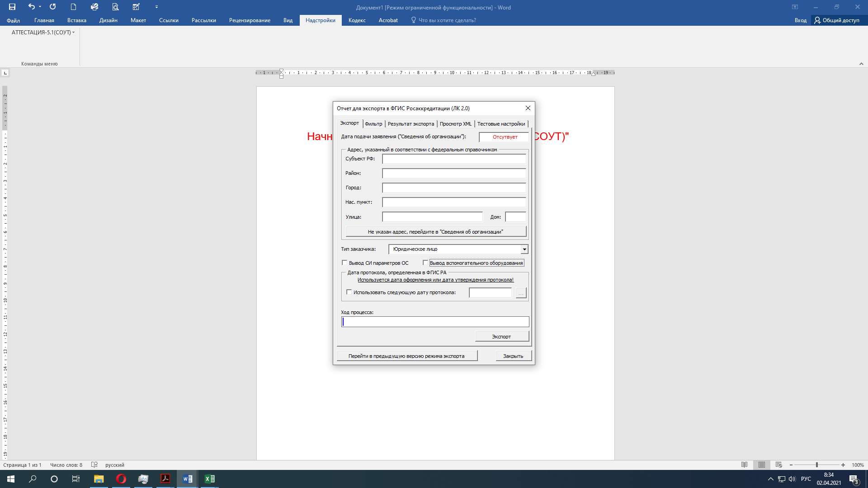Screen dimensions: 868x488
Task: Click the tab selector at the ruler corner
Action: coord(5,72)
